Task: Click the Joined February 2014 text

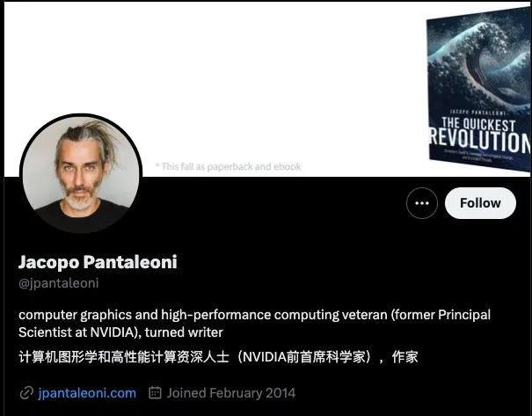Action: click(231, 393)
